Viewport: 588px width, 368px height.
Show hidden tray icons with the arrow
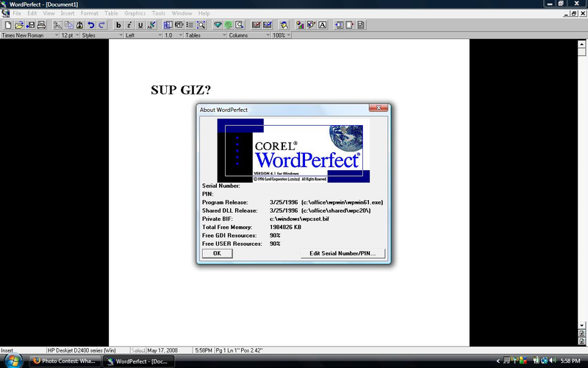498,361
